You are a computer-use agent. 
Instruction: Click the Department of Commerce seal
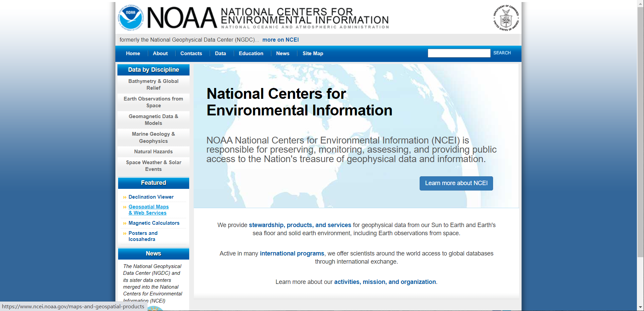pos(506,18)
